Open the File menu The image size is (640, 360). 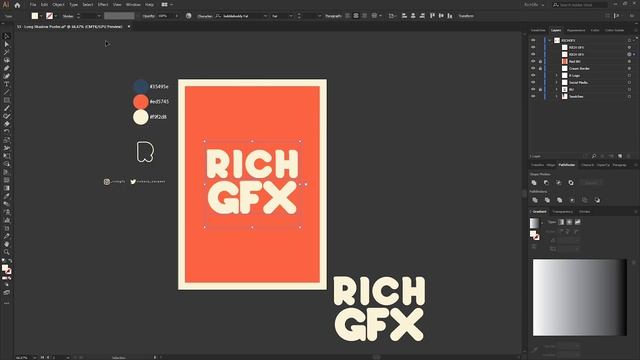tap(33, 4)
